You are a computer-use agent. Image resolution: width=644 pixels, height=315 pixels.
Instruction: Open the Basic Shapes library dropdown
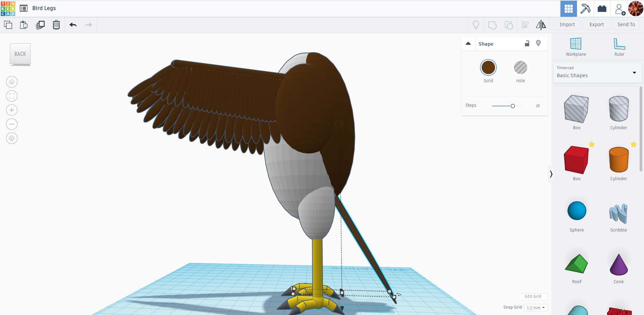(x=597, y=72)
